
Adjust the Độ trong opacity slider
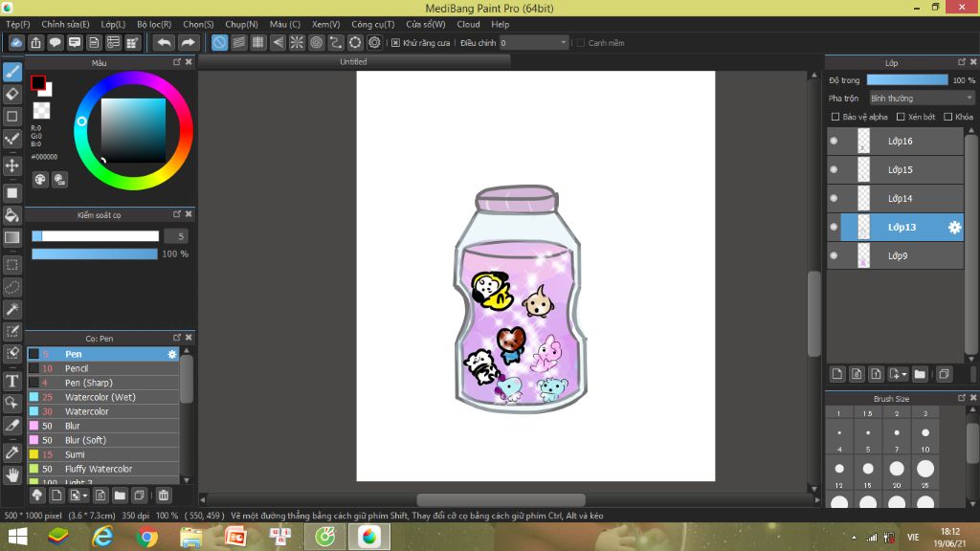coord(907,80)
